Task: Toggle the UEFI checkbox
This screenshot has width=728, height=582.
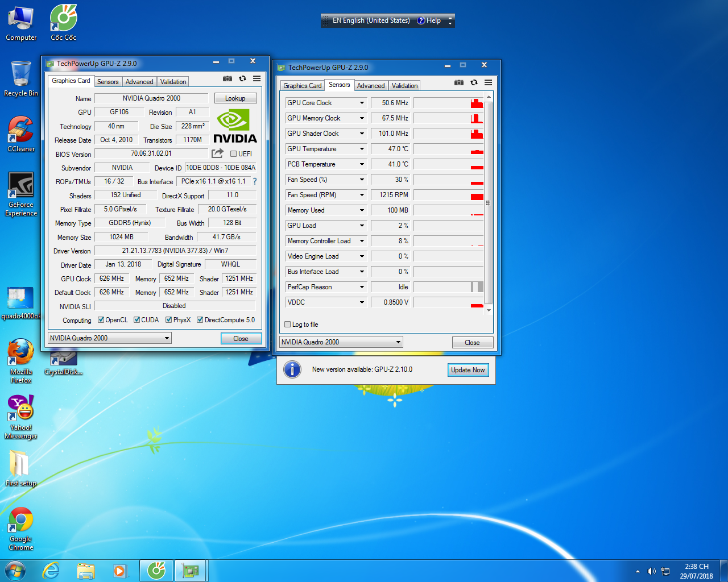Action: tap(233, 153)
